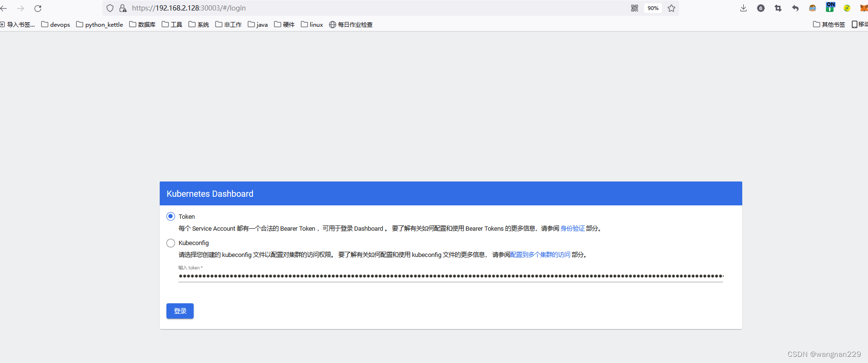
Task: Open the avatar face extension icon
Action: [x=813, y=8]
